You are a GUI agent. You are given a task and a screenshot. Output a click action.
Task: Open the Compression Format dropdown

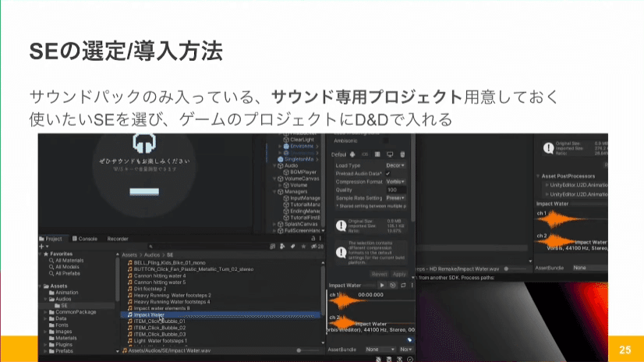click(395, 182)
